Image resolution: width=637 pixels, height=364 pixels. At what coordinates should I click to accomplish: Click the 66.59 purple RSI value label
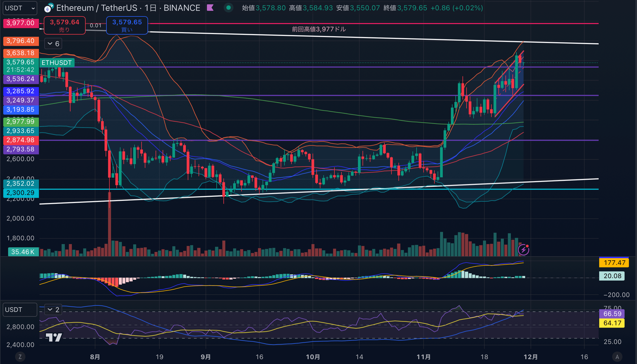pyautogui.click(x=612, y=314)
